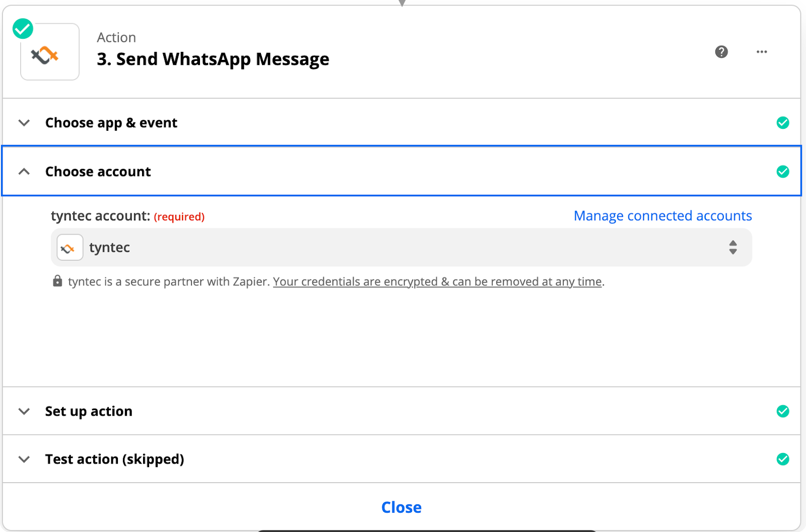
Task: Open the three-dot more options menu
Action: pyautogui.click(x=762, y=52)
